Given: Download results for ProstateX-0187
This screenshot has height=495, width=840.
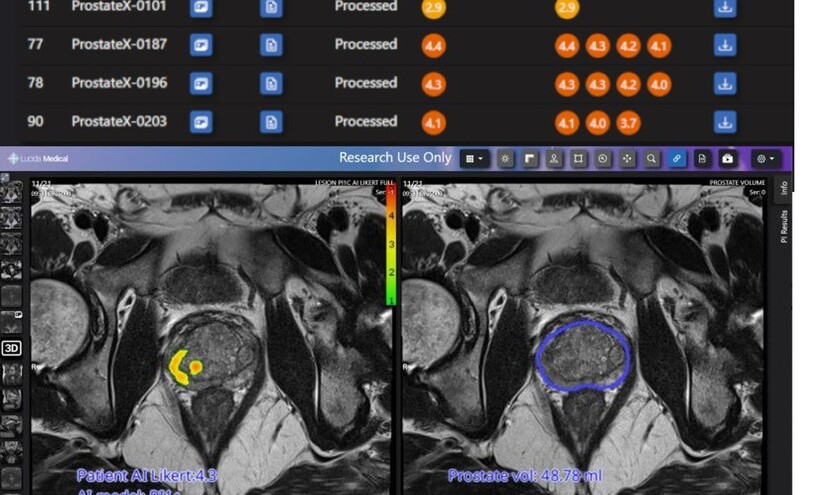Looking at the screenshot, I should pyautogui.click(x=725, y=45).
